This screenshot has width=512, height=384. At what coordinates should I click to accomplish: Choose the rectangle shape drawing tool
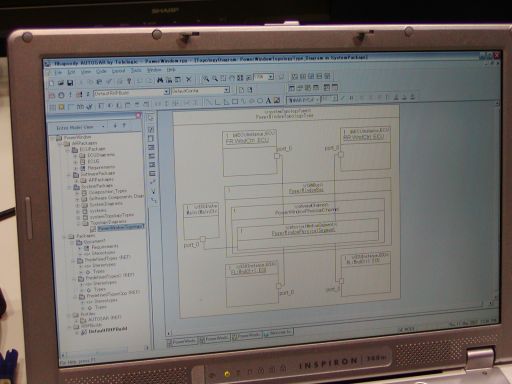tap(235, 101)
